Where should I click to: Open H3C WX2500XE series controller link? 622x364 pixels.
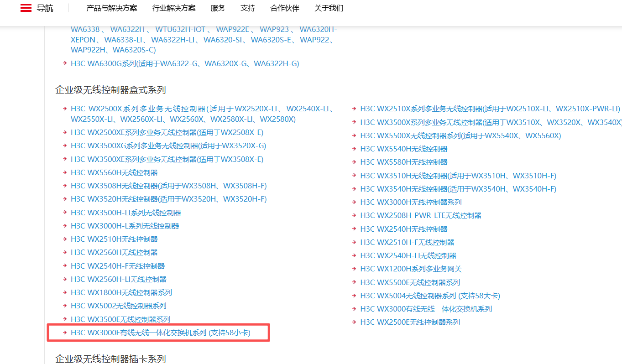point(167,132)
